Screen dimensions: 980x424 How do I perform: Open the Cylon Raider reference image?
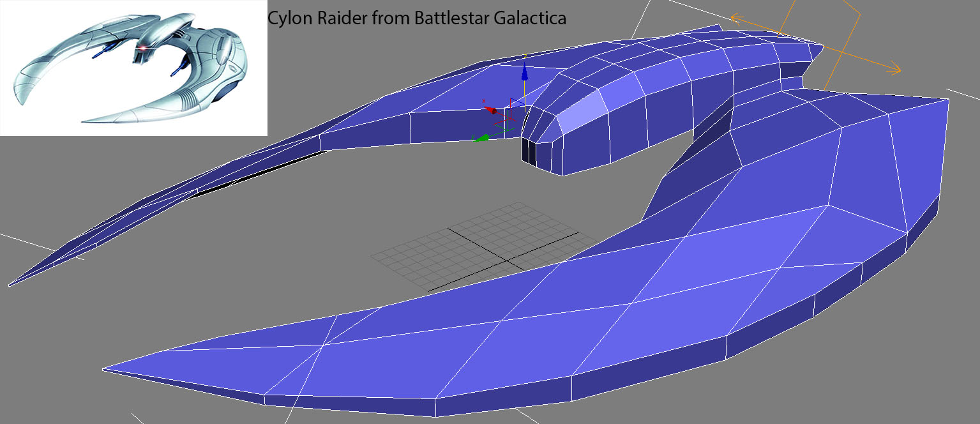[133, 67]
